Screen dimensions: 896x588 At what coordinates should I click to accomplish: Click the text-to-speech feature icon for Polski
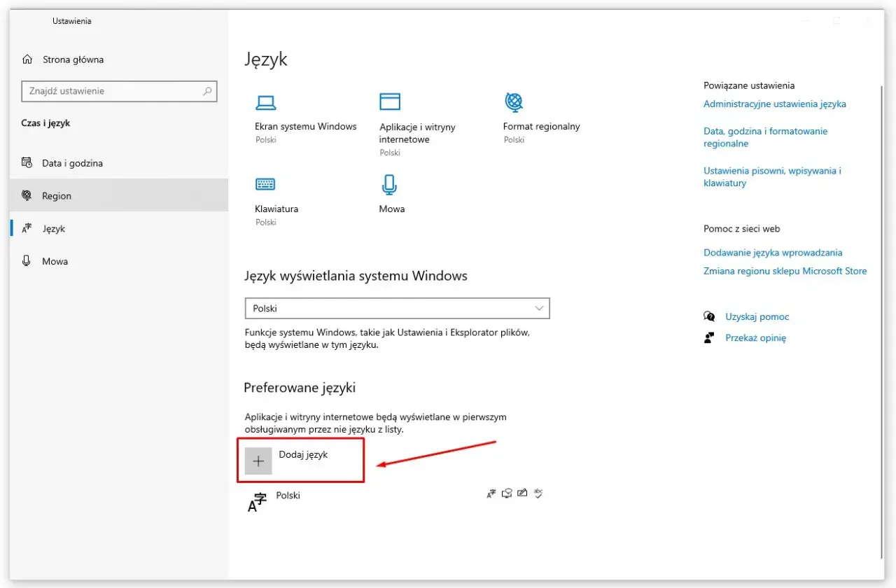tap(507, 493)
